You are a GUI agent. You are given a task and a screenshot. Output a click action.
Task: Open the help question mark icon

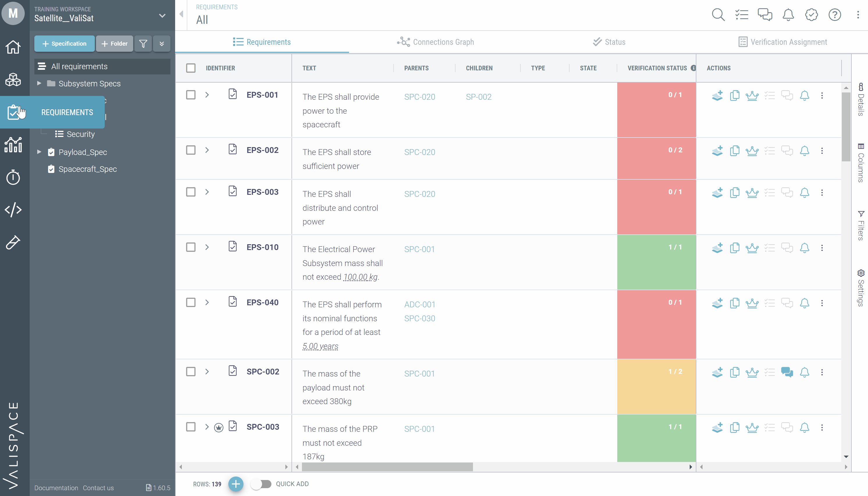click(835, 15)
